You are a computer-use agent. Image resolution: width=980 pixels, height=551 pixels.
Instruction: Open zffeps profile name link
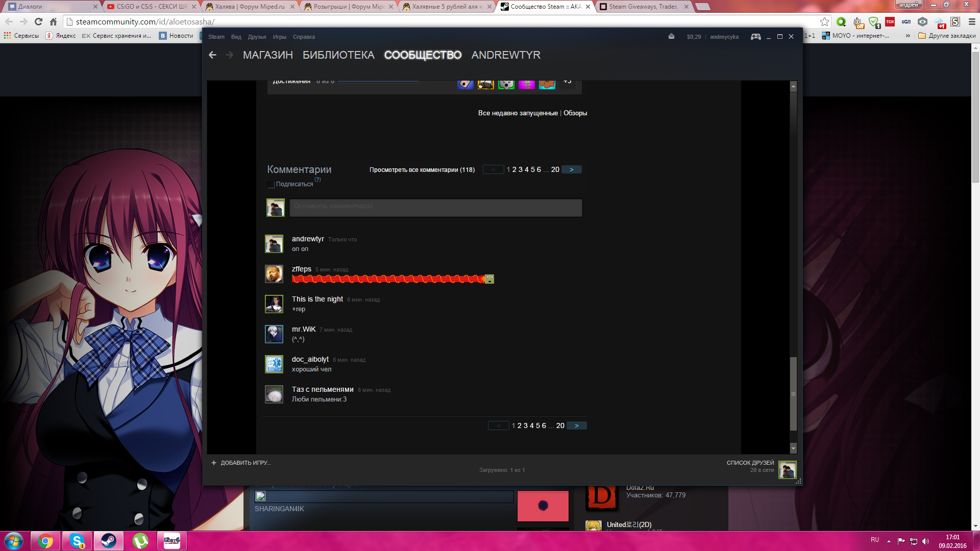tap(302, 269)
